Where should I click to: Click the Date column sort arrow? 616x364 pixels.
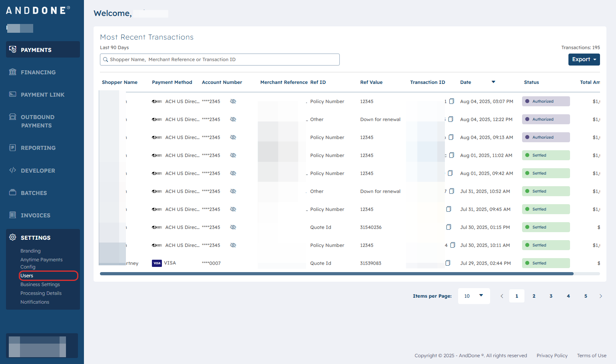tap(493, 82)
